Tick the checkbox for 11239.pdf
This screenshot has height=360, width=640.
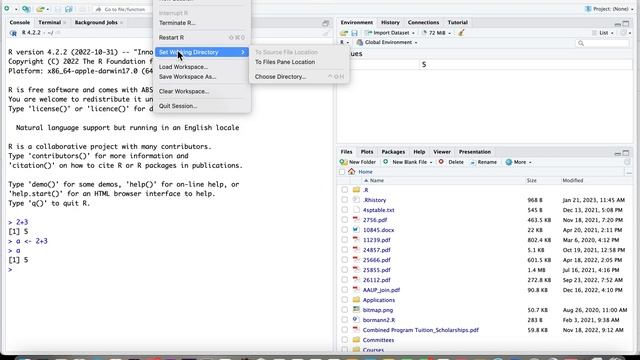point(344,240)
